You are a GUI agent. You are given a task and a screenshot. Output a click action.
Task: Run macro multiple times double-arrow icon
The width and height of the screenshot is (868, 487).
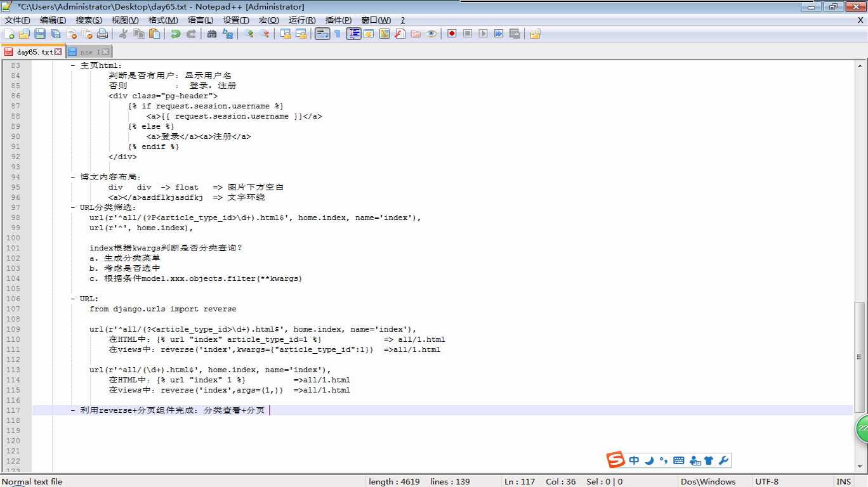(499, 34)
